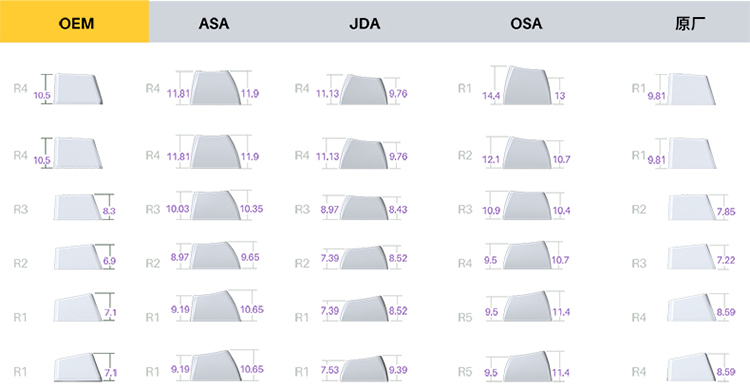Select the JDA bottom R1 keycap with 7.53
This screenshot has height=387, width=750.
pos(364,369)
